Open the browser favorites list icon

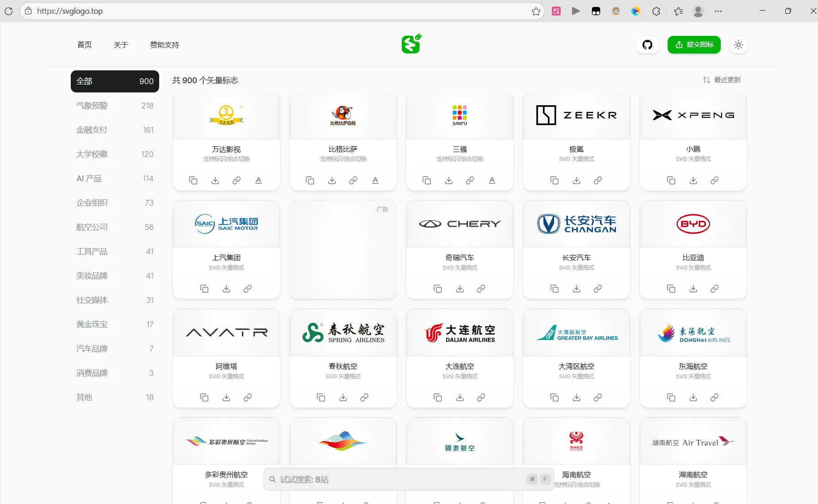click(678, 11)
